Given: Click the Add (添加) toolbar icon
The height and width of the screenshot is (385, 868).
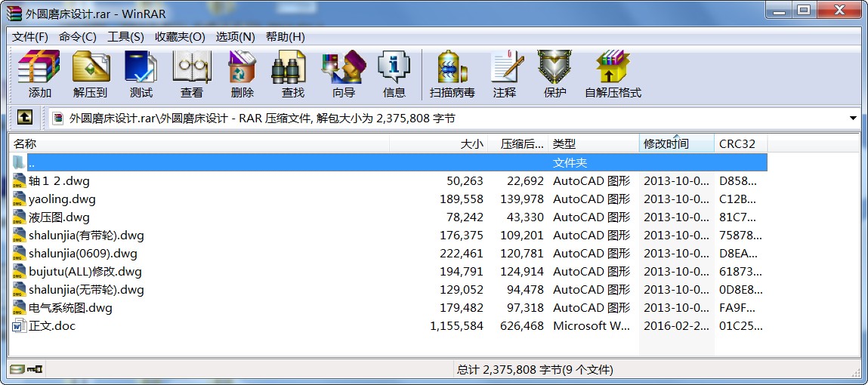Looking at the screenshot, I should (x=39, y=74).
